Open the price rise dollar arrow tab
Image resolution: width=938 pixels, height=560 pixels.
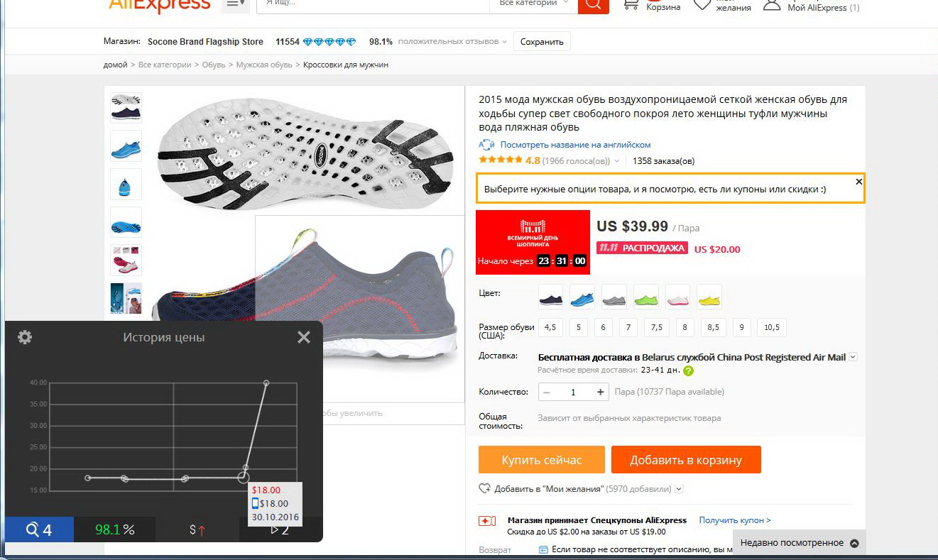click(x=197, y=529)
